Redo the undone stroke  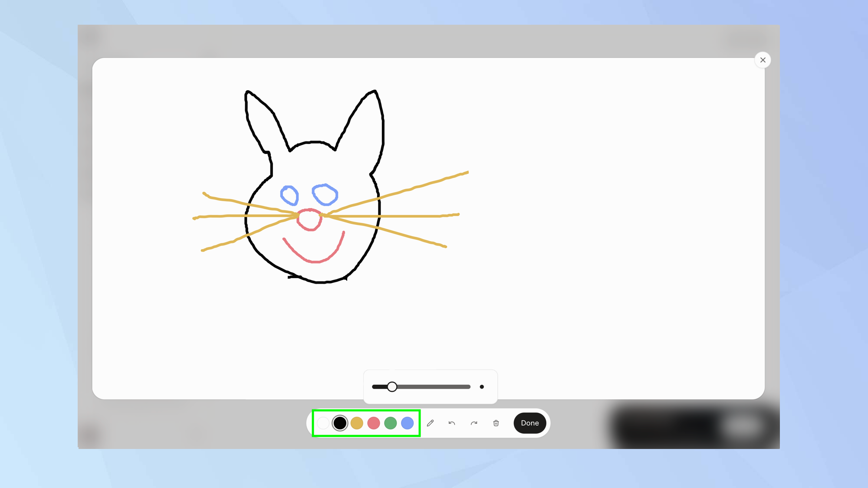point(474,423)
